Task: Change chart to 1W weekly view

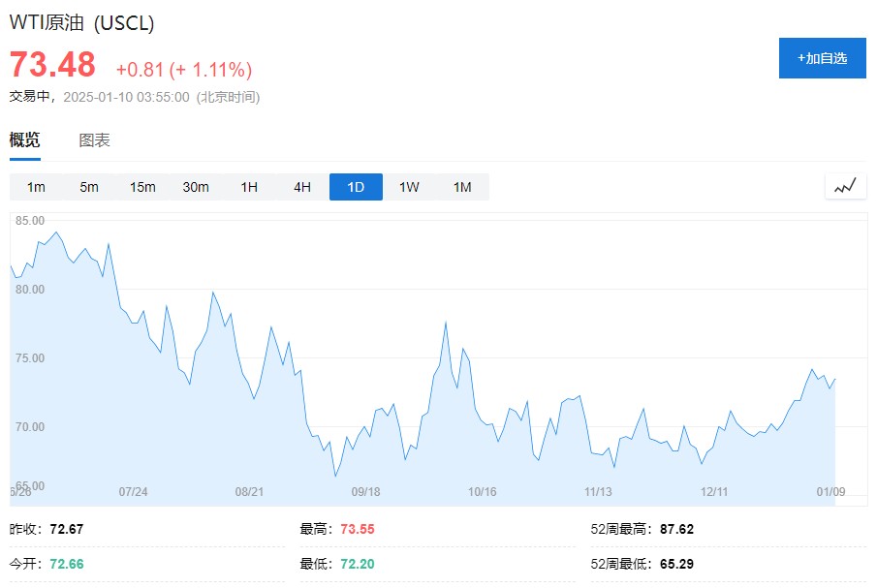Action: [x=409, y=187]
